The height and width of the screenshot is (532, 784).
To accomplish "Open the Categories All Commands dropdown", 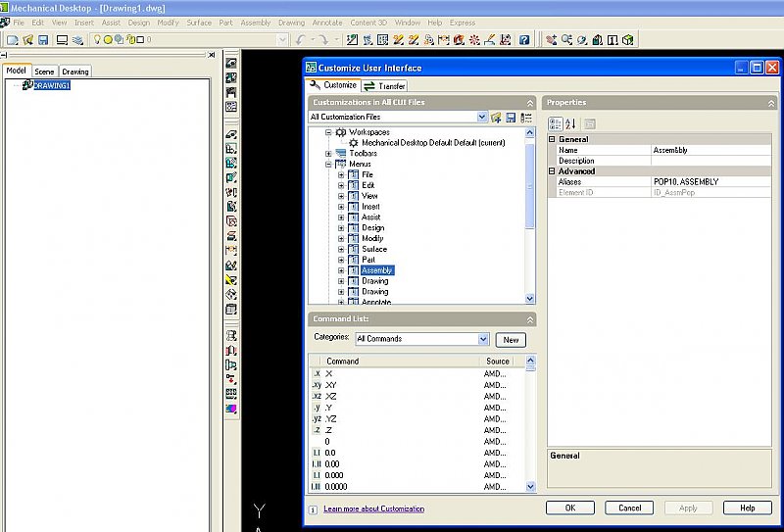I will coord(483,339).
